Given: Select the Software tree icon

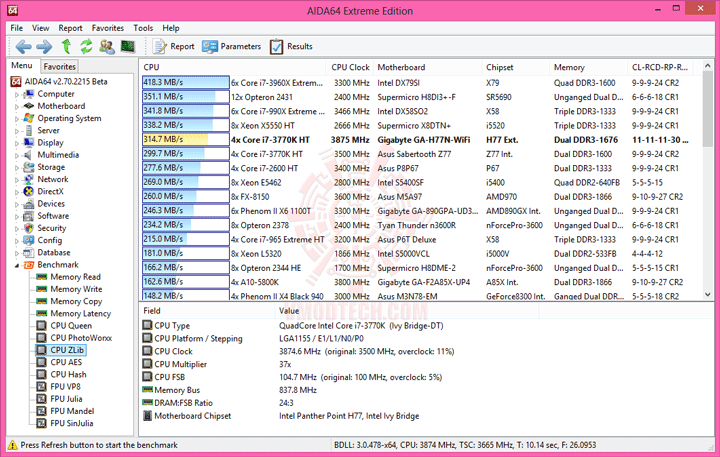Looking at the screenshot, I should click(29, 216).
